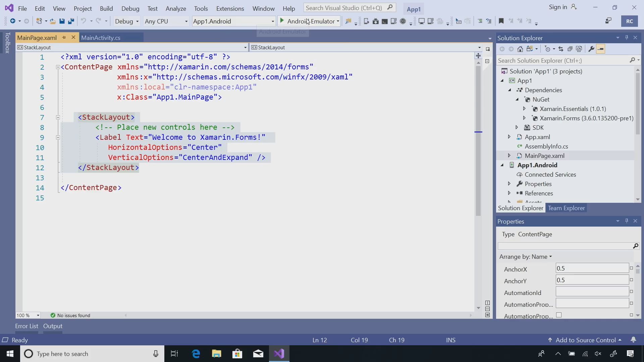Click Add to Source Control
This screenshot has width=644, height=362.
(x=585, y=340)
